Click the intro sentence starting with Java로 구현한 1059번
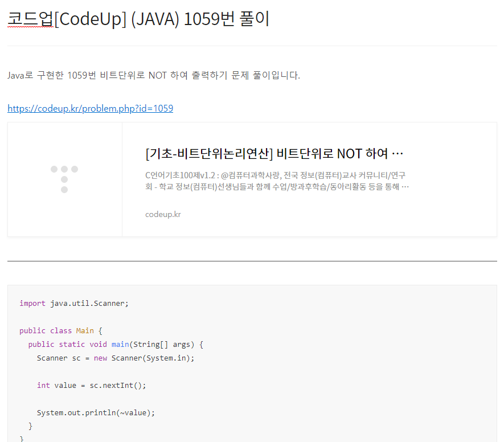Viewport: 504px width, 442px height. [154, 75]
